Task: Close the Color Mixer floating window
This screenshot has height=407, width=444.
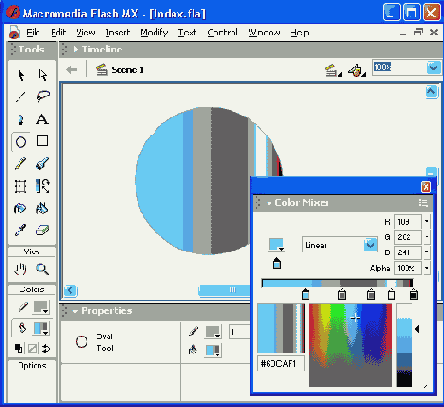Action: click(426, 187)
